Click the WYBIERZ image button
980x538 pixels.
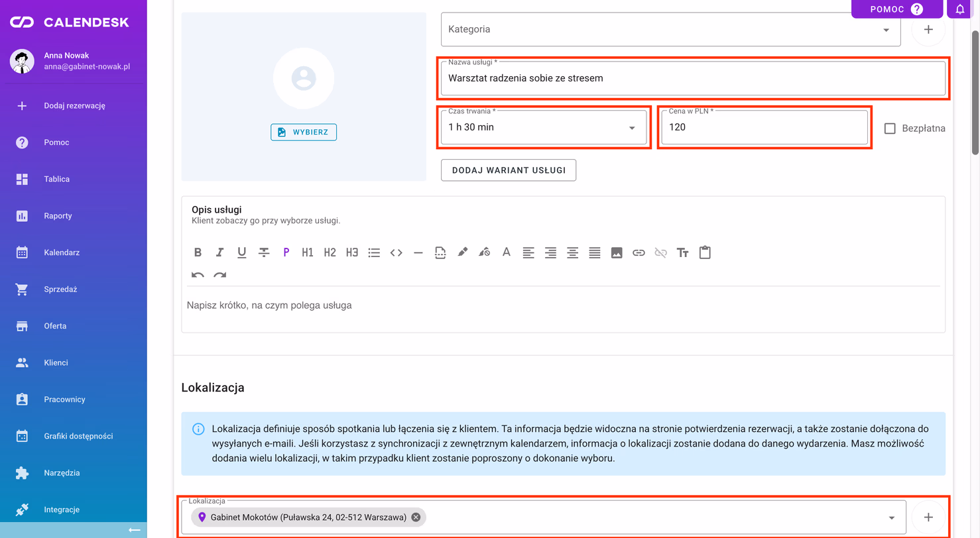coord(304,132)
